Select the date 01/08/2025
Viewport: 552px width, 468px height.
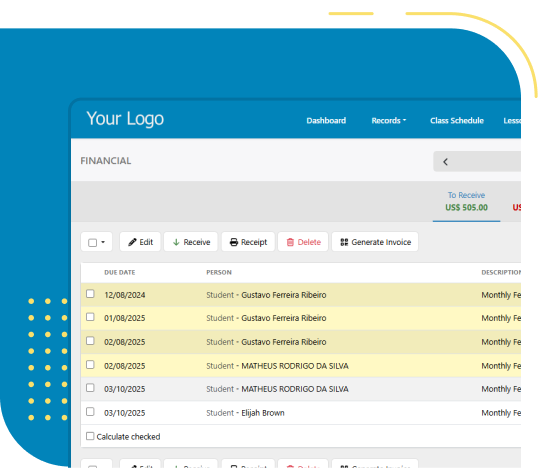point(125,318)
